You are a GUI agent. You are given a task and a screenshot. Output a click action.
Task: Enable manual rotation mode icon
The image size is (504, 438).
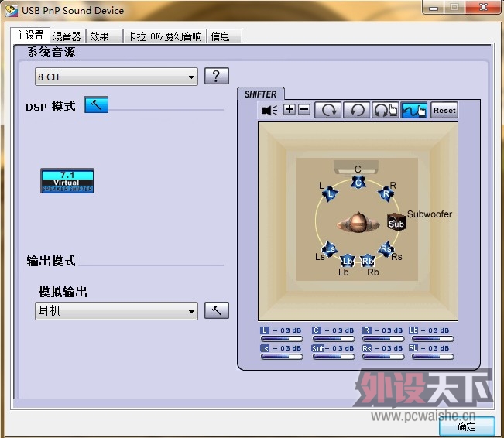click(385, 110)
